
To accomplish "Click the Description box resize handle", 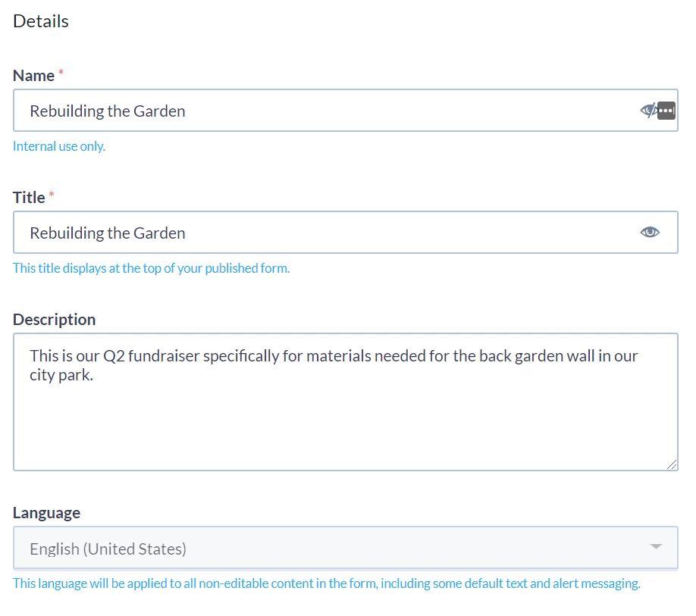I will point(672,464).
